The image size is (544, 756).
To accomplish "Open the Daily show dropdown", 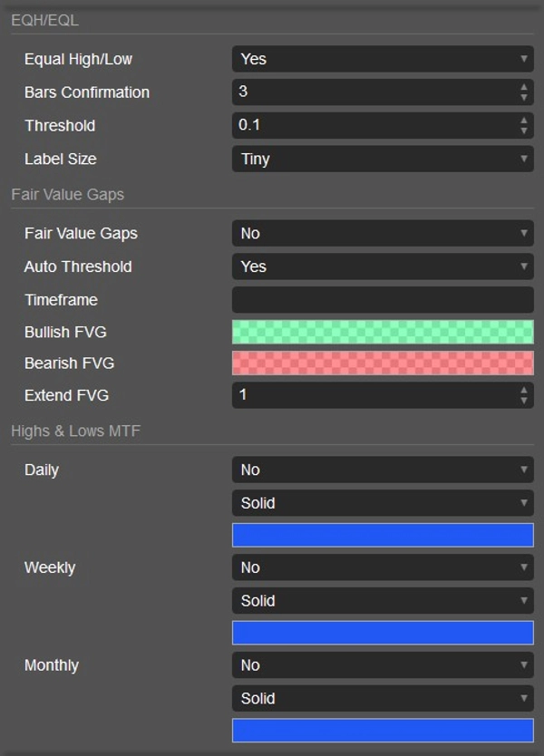I will click(x=383, y=470).
